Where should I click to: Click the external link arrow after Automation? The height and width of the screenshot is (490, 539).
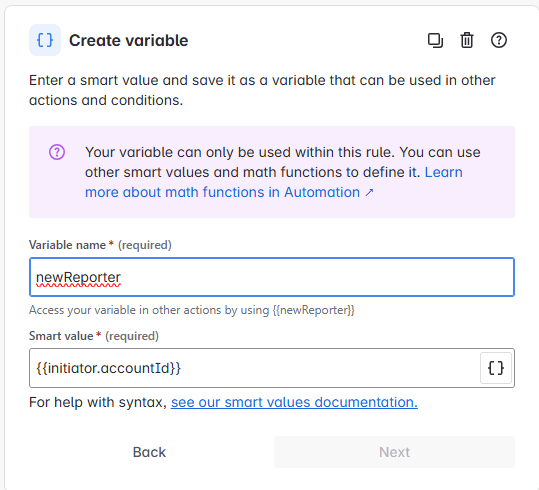tap(369, 192)
